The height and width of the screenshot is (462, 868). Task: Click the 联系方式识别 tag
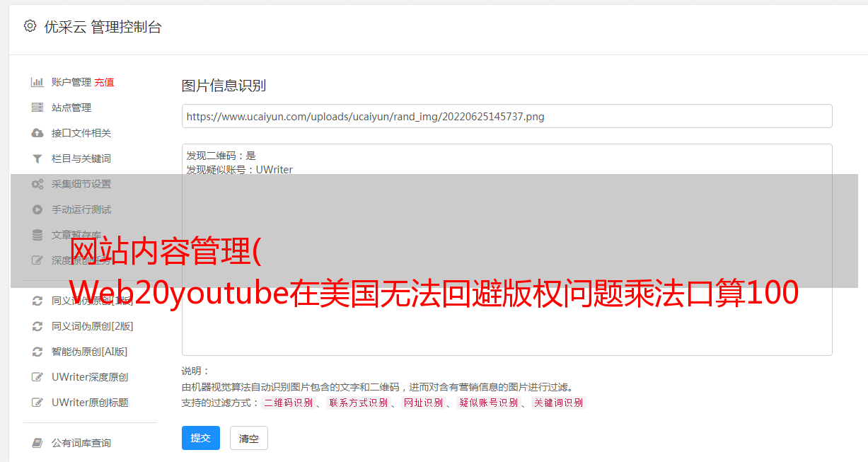click(358, 403)
